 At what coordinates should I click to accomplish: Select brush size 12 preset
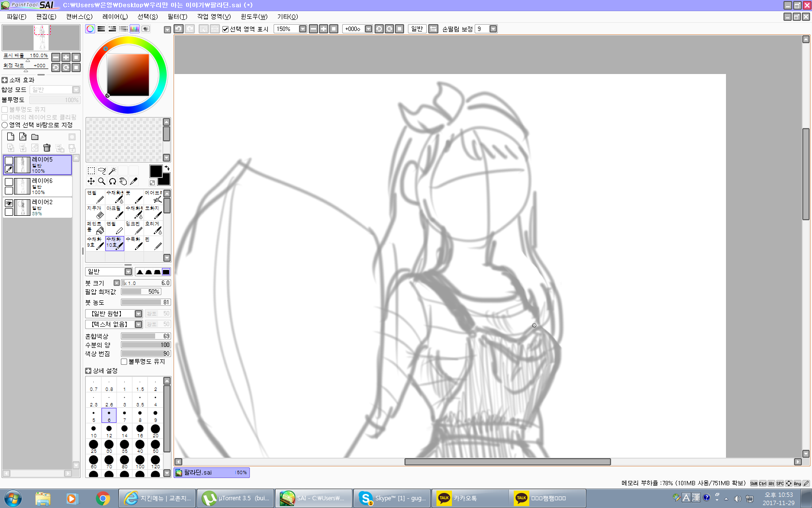(x=109, y=430)
